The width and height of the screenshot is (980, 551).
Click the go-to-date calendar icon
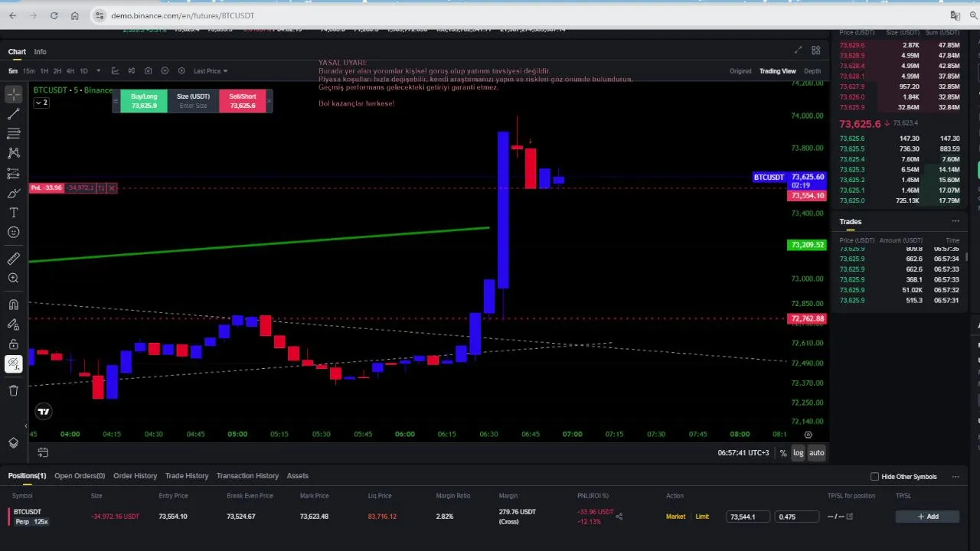pyautogui.click(x=43, y=452)
